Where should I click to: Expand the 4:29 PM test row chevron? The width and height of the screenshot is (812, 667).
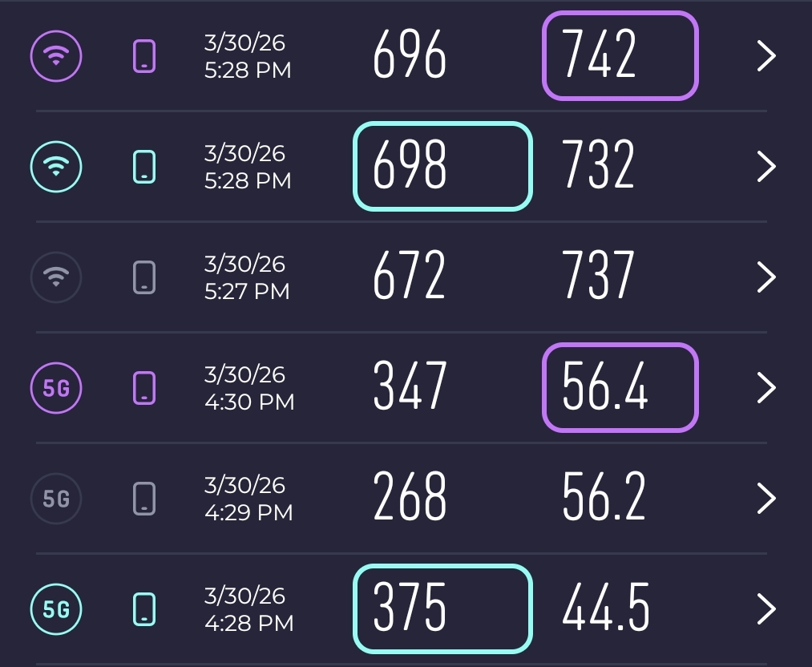pos(766,499)
